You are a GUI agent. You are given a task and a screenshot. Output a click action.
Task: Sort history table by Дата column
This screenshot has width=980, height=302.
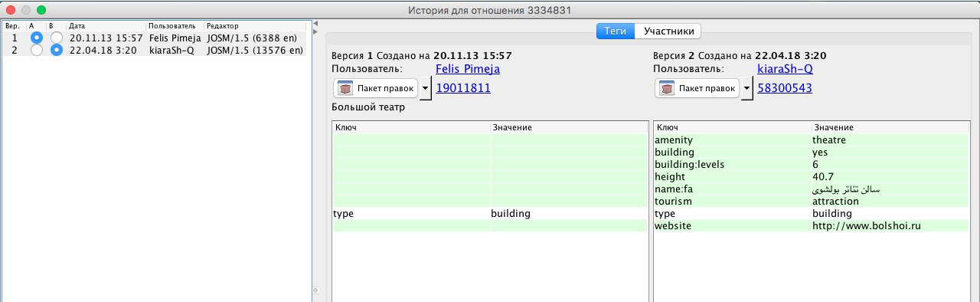(106, 25)
